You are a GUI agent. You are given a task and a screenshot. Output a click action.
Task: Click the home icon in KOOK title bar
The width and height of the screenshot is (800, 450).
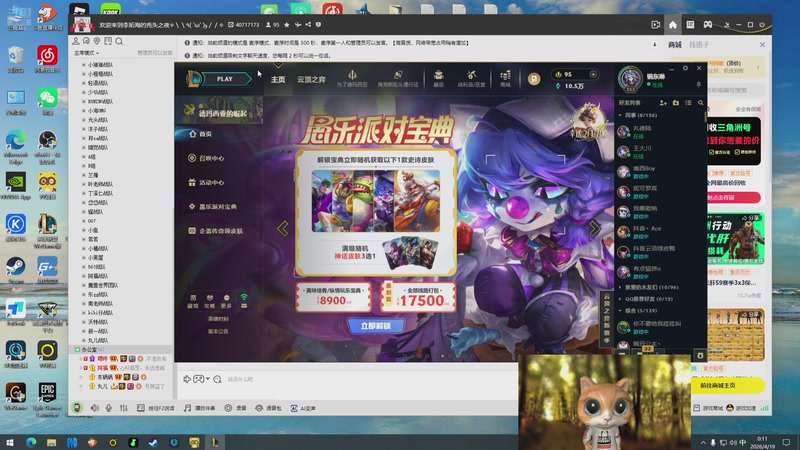(x=672, y=24)
